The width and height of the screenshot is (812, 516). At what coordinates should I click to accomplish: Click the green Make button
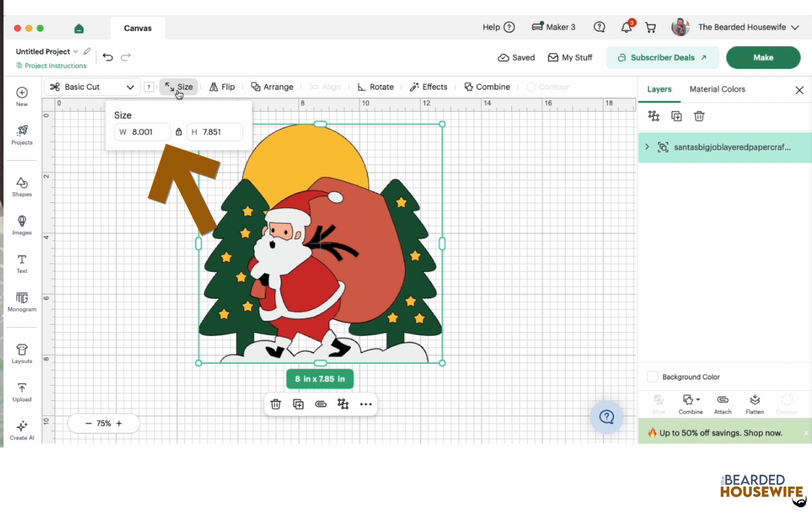pos(763,57)
